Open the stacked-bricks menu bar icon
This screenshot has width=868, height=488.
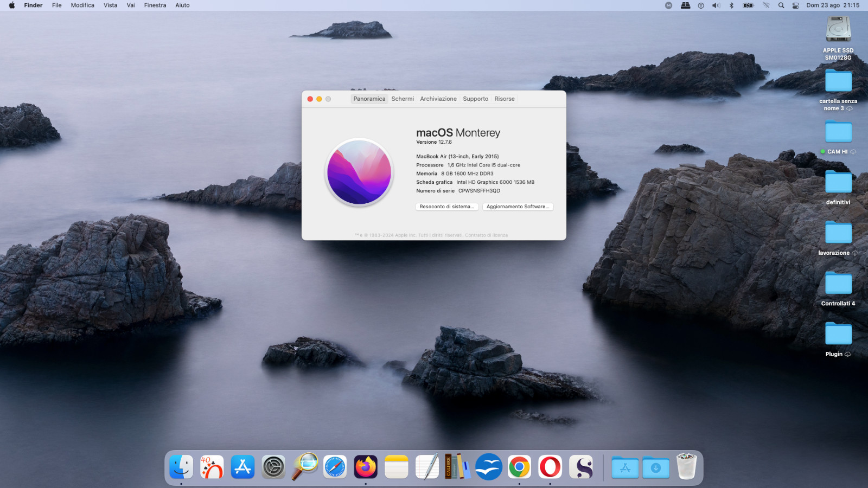pyautogui.click(x=686, y=5)
